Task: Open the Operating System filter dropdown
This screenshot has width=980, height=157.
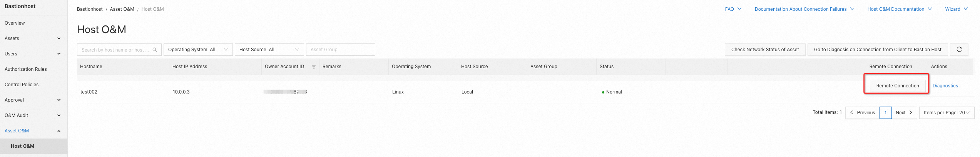Action: pyautogui.click(x=198, y=50)
